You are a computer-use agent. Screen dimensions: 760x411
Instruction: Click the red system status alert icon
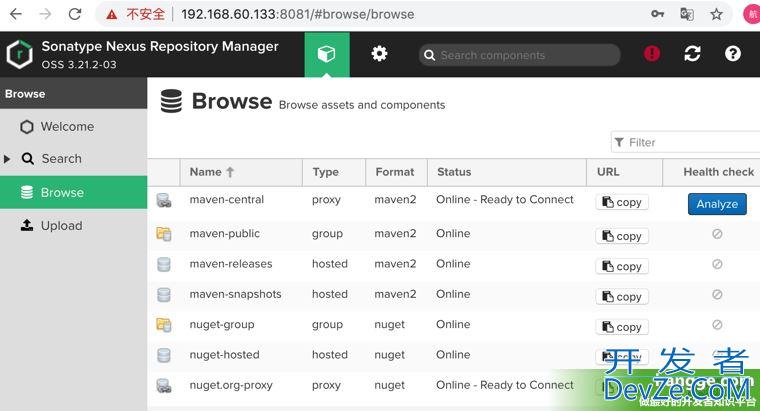652,53
